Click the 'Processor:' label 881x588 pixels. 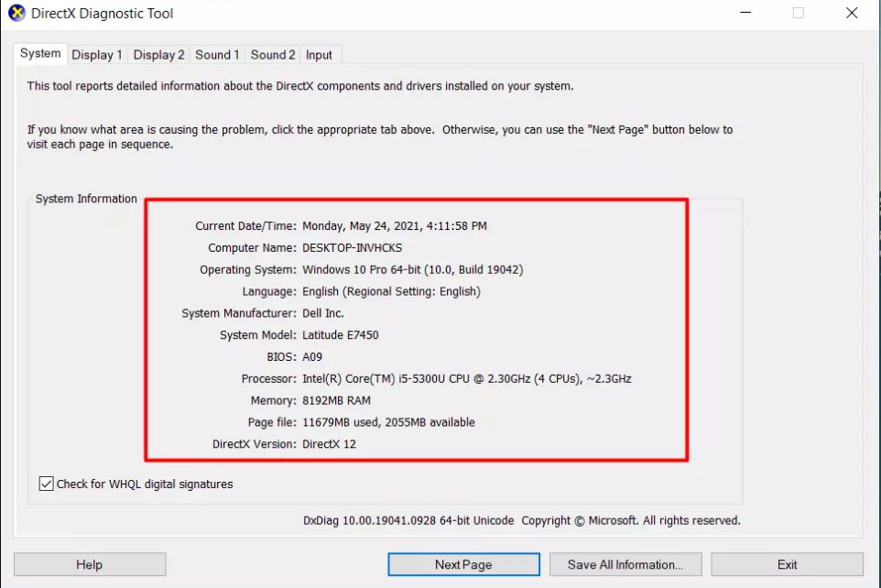point(268,379)
